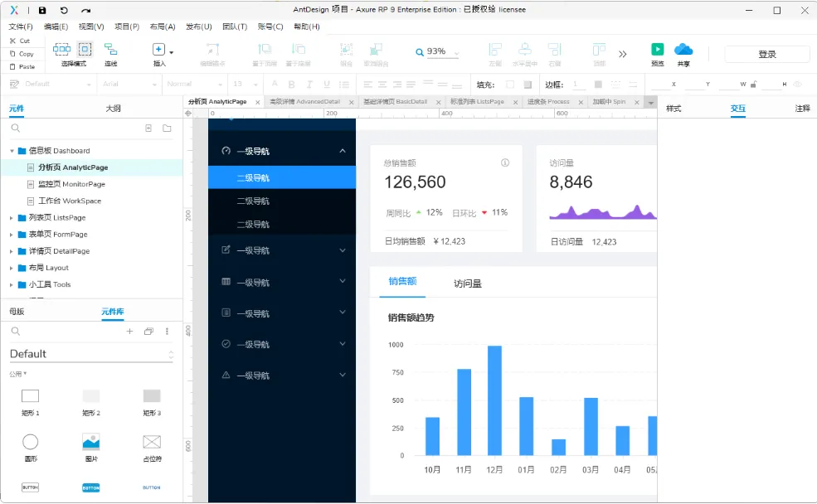Switch to the 母版 masters tab
This screenshot has height=504, width=817.
pos(17,312)
